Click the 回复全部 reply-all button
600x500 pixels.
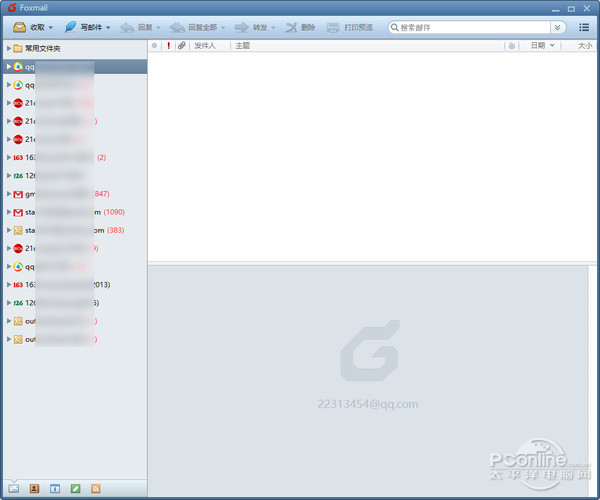point(193,28)
